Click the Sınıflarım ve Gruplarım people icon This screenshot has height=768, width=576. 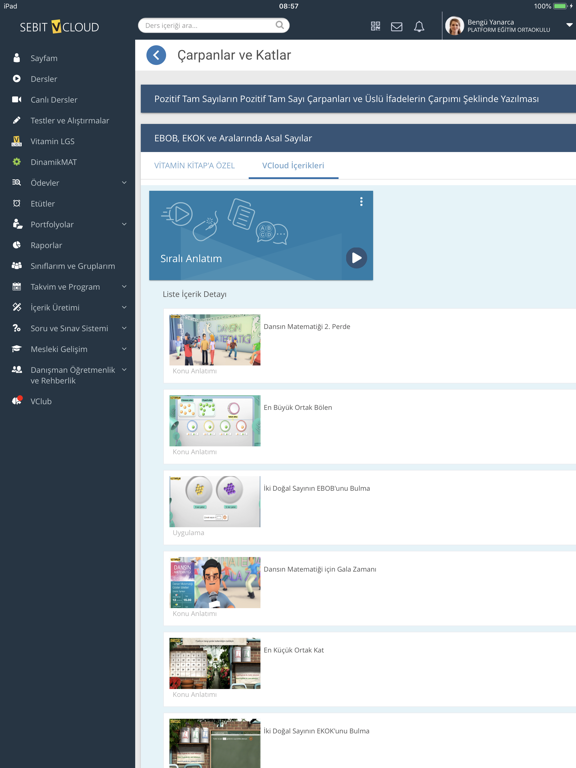click(x=17, y=265)
